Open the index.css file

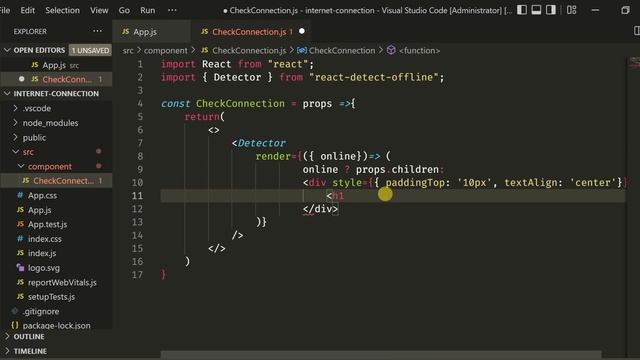44,239
